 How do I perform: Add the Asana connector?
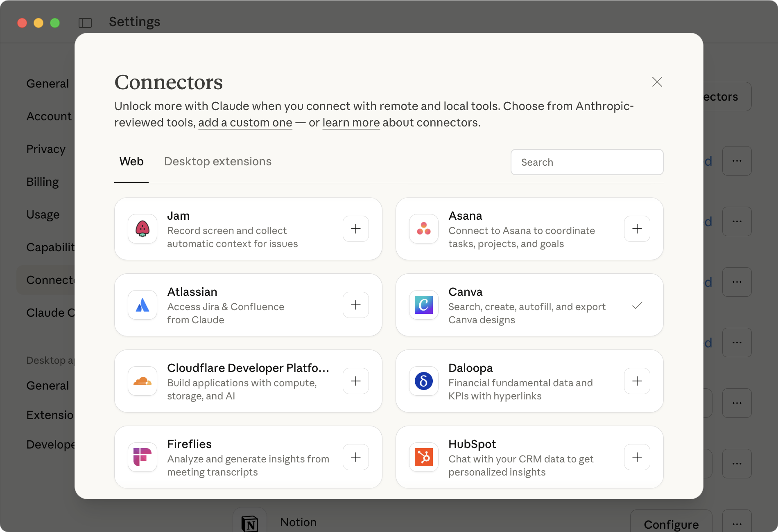pos(637,229)
